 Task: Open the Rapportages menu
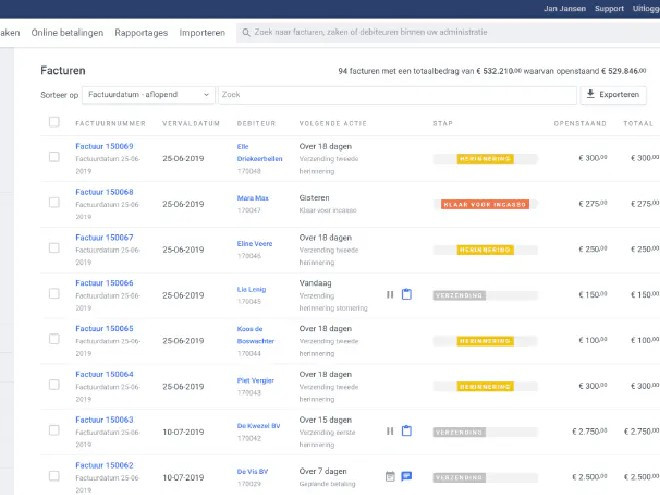141,32
